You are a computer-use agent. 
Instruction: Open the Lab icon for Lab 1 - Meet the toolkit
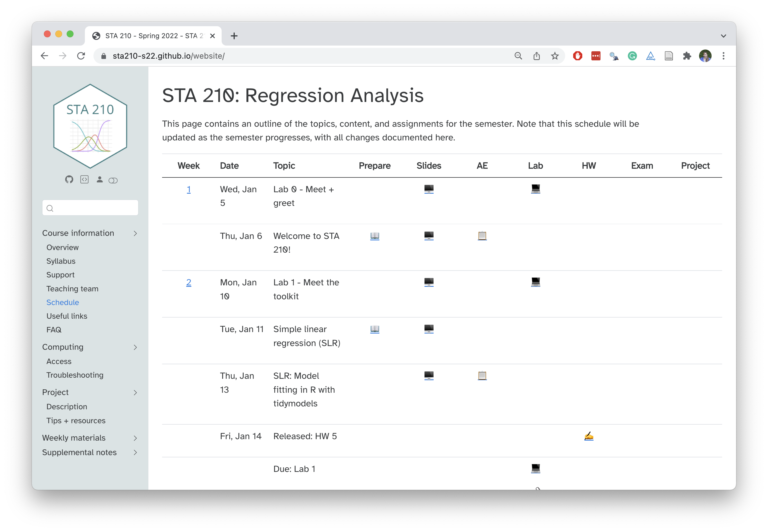535,282
